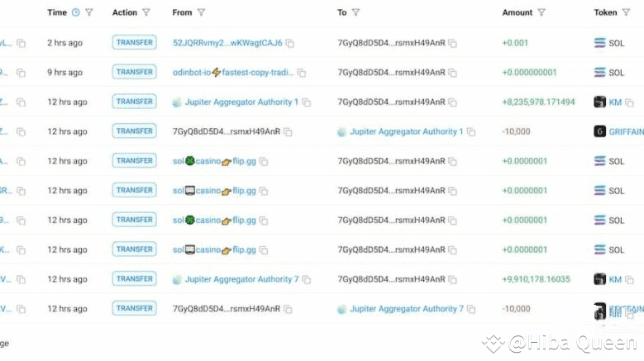
Task: Copy the odinbot-io sender address
Action: [x=302, y=73]
